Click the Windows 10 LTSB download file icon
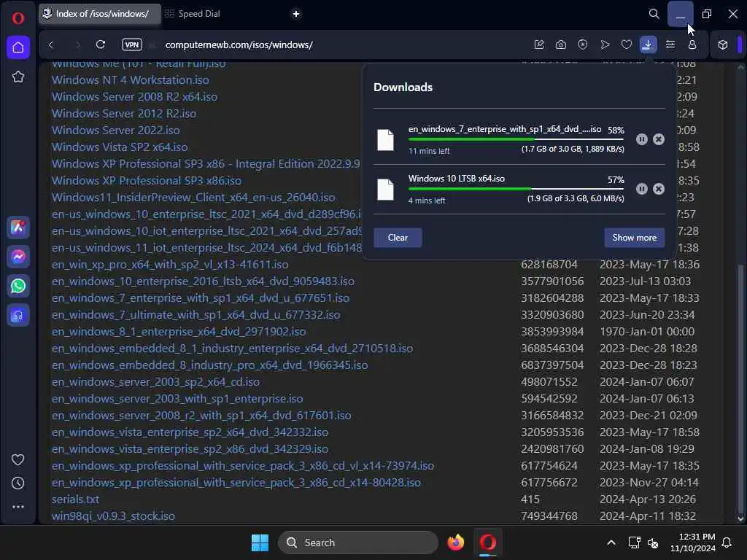The image size is (747, 560). [x=385, y=189]
